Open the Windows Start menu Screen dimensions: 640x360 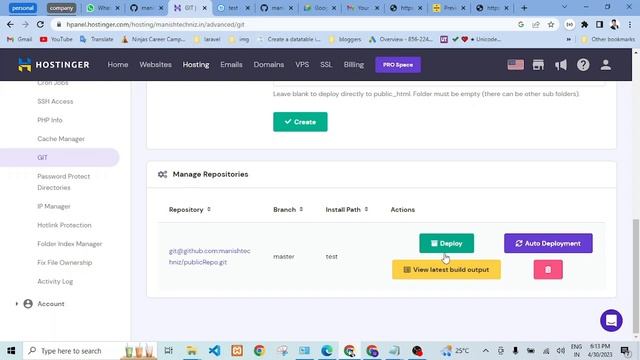[x=11, y=351]
